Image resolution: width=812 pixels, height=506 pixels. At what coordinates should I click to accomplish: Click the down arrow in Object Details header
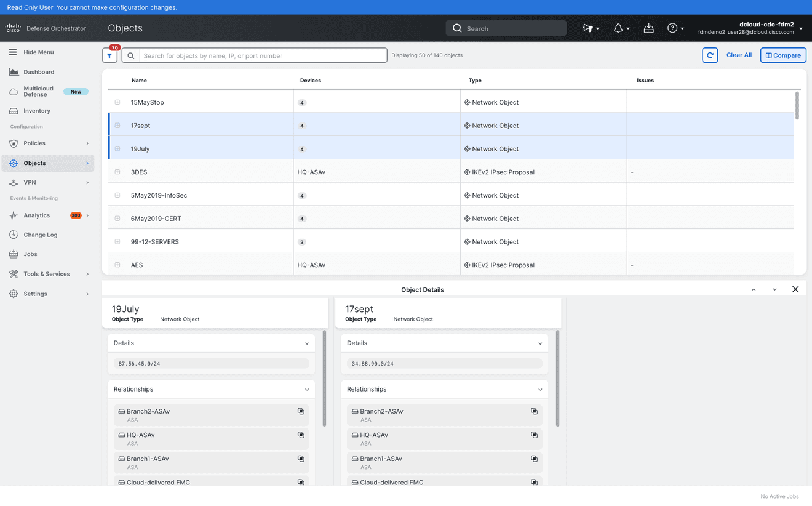coord(774,289)
